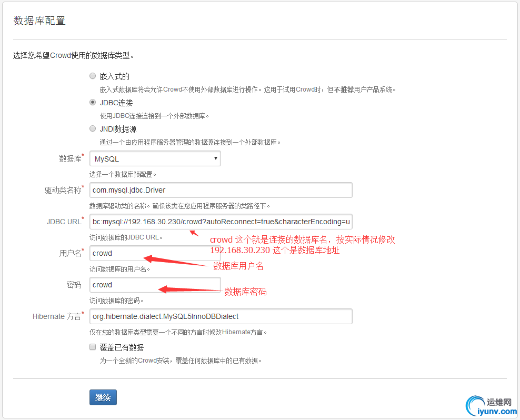Enable the 覆盖已有数据 checkbox
Screen dimensions: 520x420
pyautogui.click(x=93, y=347)
